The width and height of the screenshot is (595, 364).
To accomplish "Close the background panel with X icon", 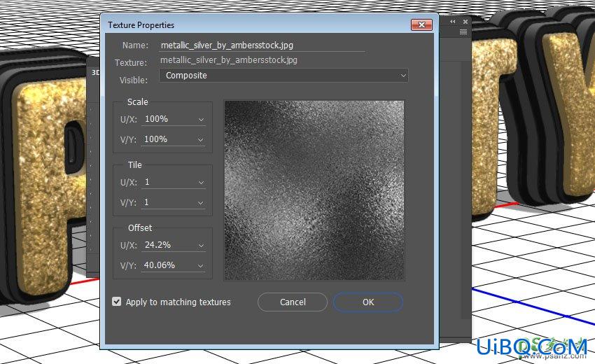I will (x=465, y=22).
